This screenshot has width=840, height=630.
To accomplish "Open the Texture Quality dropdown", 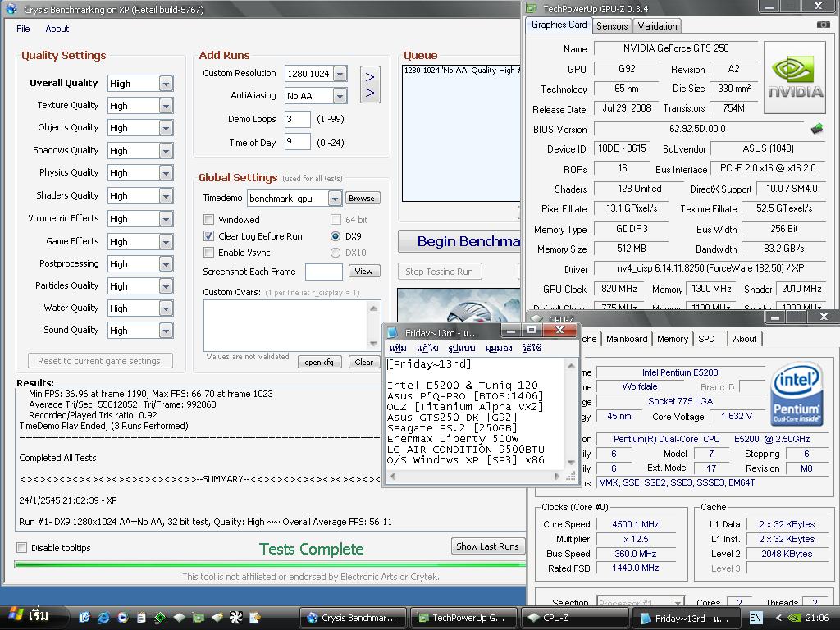I will pos(166,106).
